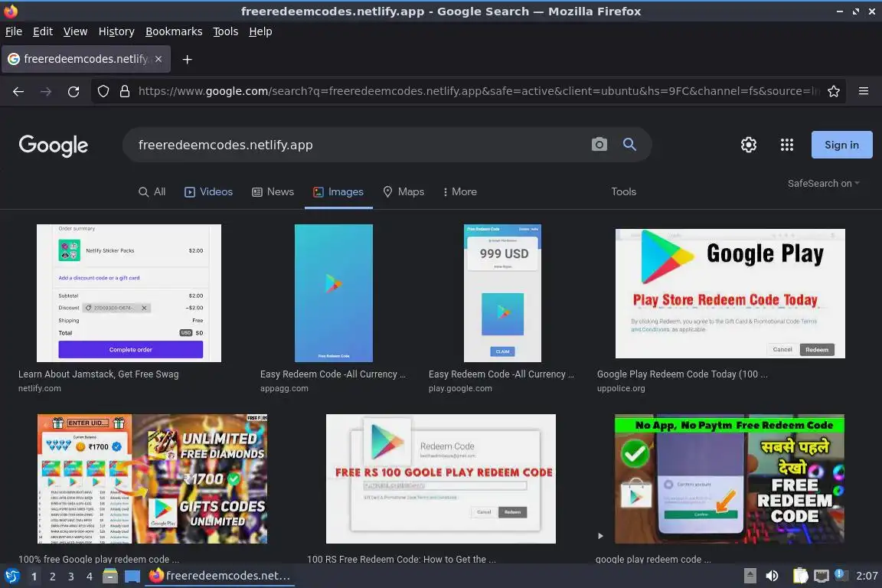882x588 pixels.
Task: Click the removable media eject tray icon
Action: [750, 576]
